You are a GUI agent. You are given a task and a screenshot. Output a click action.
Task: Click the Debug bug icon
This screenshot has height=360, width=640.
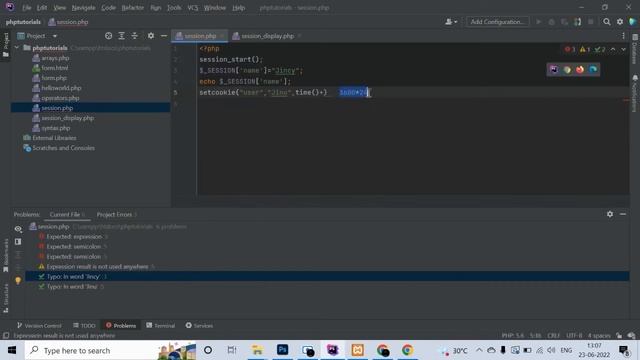click(551, 22)
